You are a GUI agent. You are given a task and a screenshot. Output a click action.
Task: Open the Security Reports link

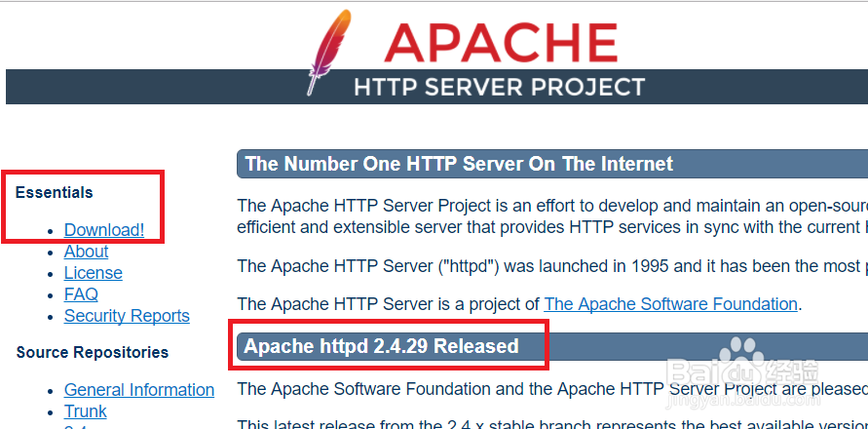pos(127,315)
